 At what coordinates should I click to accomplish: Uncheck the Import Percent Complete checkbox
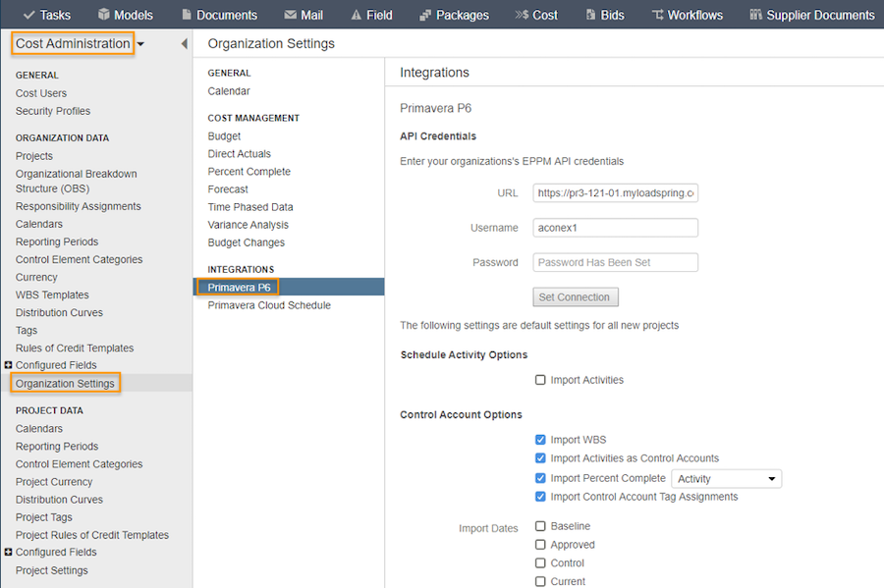pyautogui.click(x=540, y=478)
